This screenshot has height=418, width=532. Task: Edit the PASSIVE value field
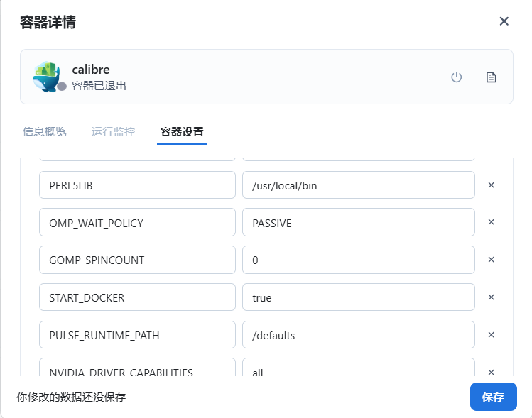(x=359, y=222)
